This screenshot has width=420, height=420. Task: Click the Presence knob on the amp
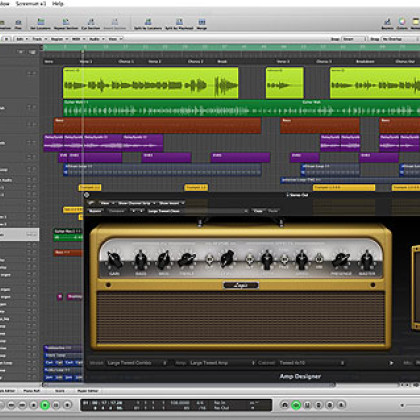pos(341,261)
